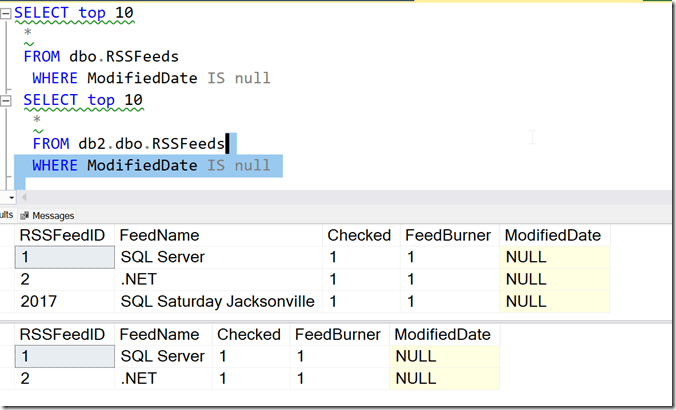Click the RSSFeedID header in upper grid
Screen dimensions: 676x410
coord(65,235)
